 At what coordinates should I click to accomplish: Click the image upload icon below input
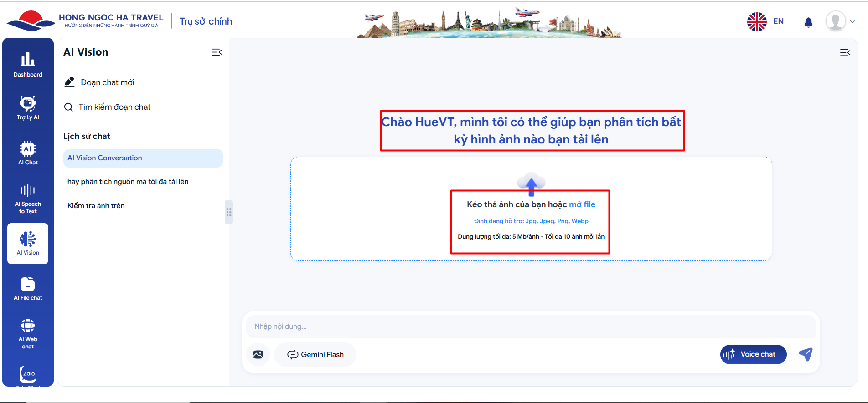(x=258, y=355)
